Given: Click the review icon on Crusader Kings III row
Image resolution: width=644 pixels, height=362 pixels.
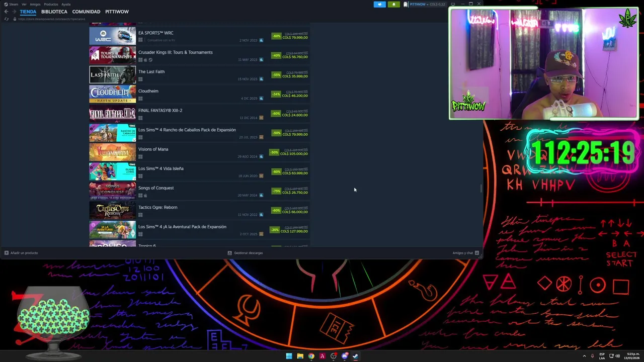Looking at the screenshot, I should 261,60.
